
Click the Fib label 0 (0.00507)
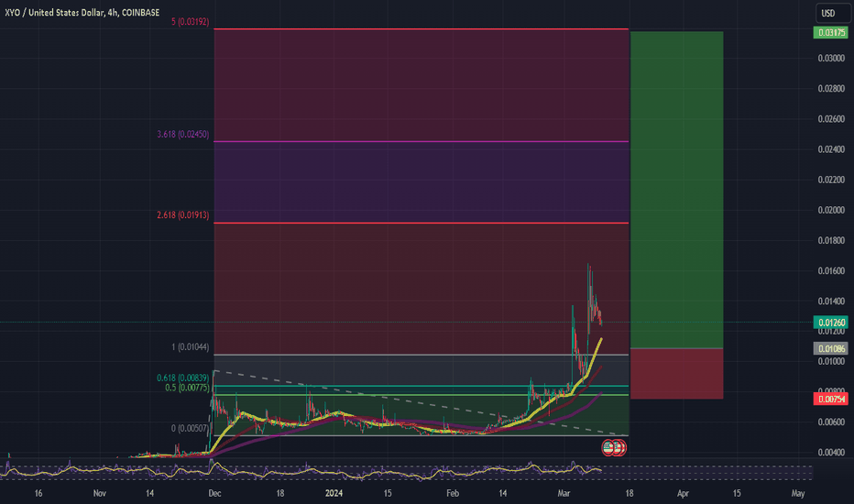click(190, 428)
